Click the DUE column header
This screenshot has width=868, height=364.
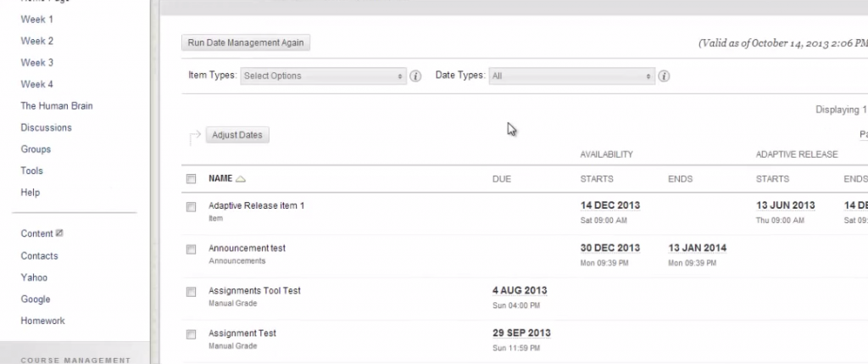coord(502,179)
